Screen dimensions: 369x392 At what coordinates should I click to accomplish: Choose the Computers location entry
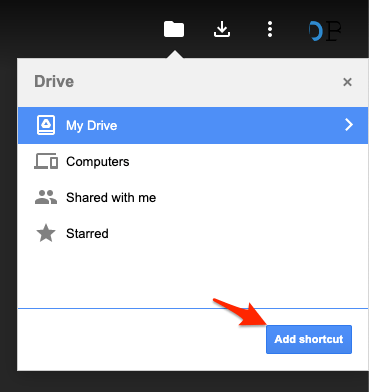pyautogui.click(x=193, y=162)
